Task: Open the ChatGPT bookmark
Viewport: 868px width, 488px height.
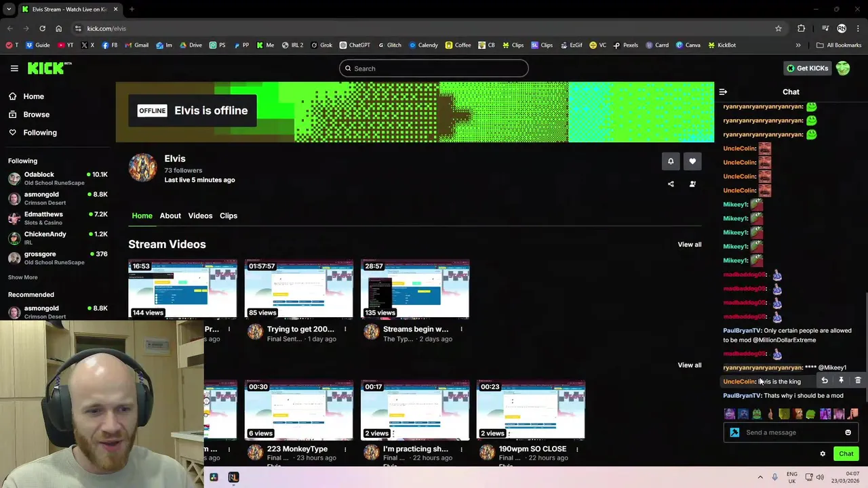Action: click(x=355, y=45)
